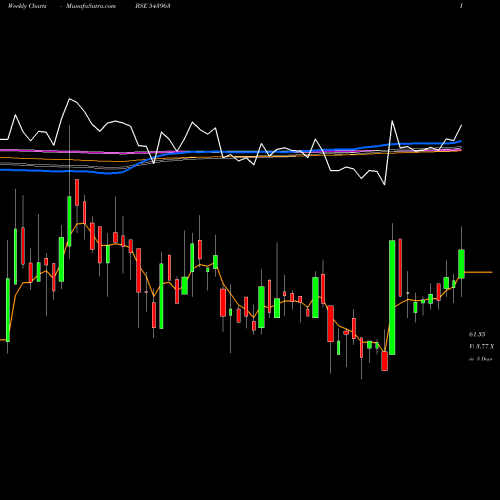
Task: Click the 'MunafaSutra.com' label
Action: coord(91,6)
